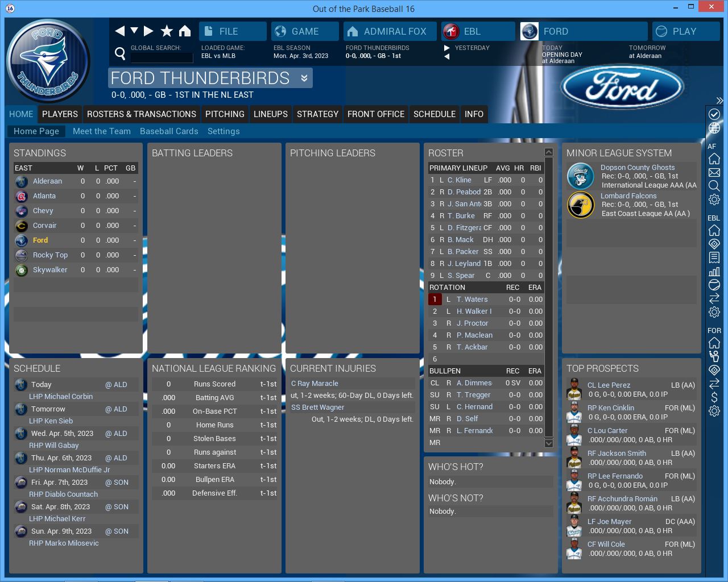
Task: View lineup player C. Kline
Action: pyautogui.click(x=460, y=180)
